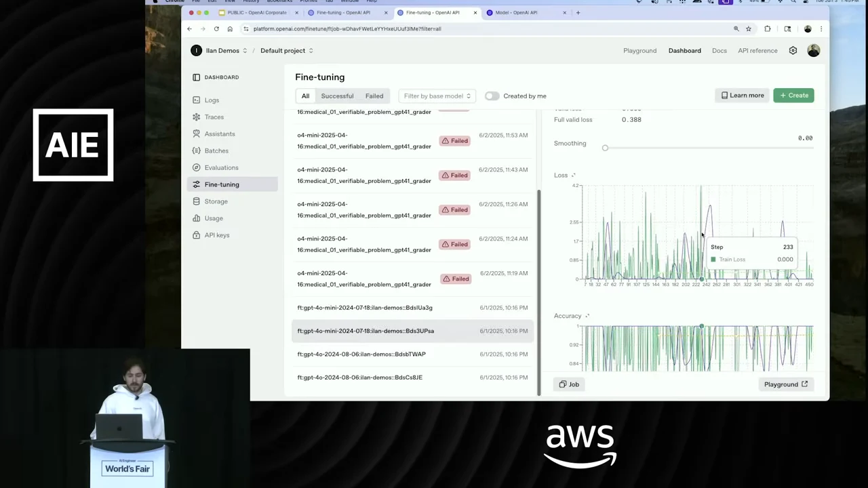Open the View menu in macOS menu bar
The image size is (868, 488).
click(229, 1)
